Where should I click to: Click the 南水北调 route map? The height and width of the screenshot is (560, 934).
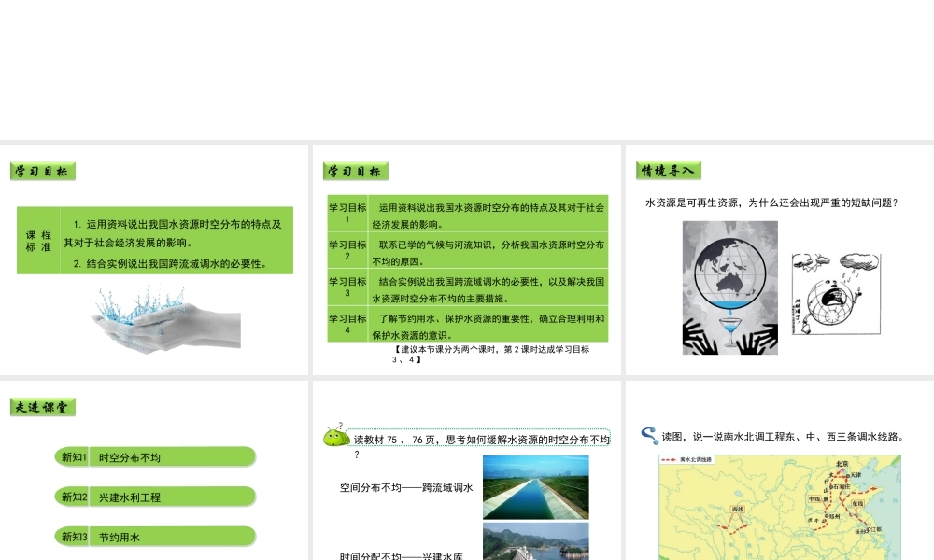780,508
